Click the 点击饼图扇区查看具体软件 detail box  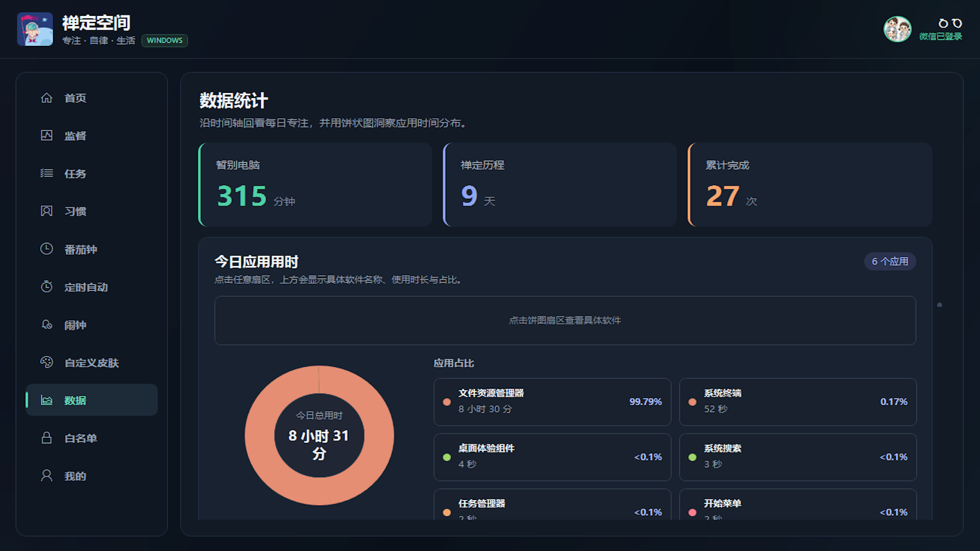point(565,320)
